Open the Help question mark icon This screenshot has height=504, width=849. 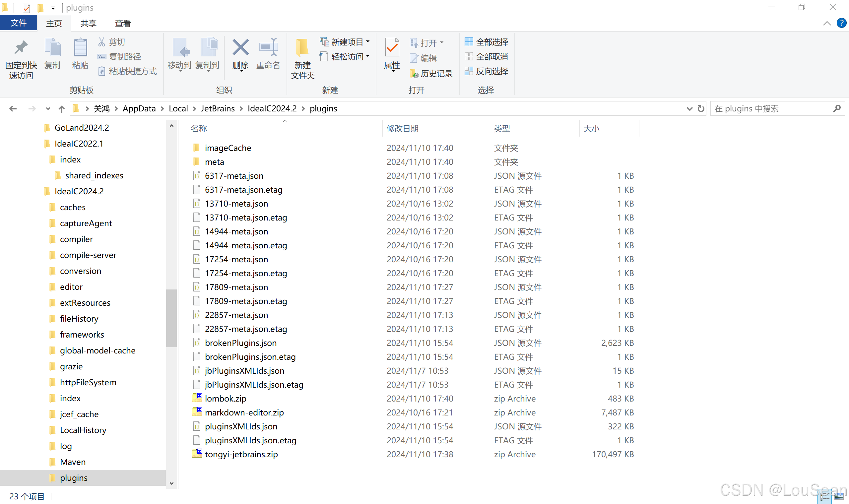pos(841,23)
